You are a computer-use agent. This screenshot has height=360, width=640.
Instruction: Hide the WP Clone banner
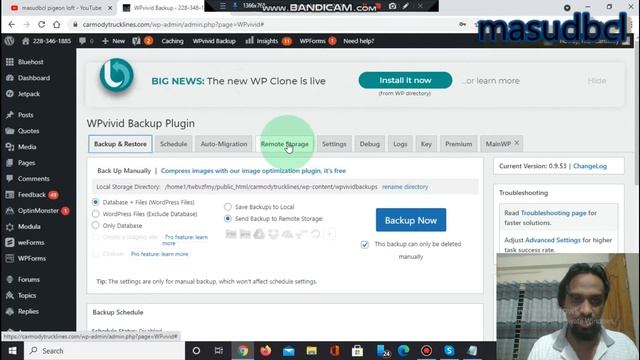pyautogui.click(x=597, y=81)
